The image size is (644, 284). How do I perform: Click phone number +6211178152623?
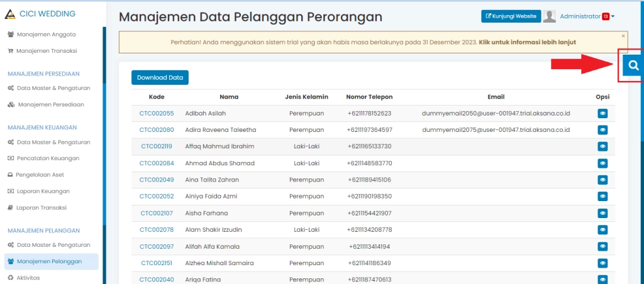(369, 113)
